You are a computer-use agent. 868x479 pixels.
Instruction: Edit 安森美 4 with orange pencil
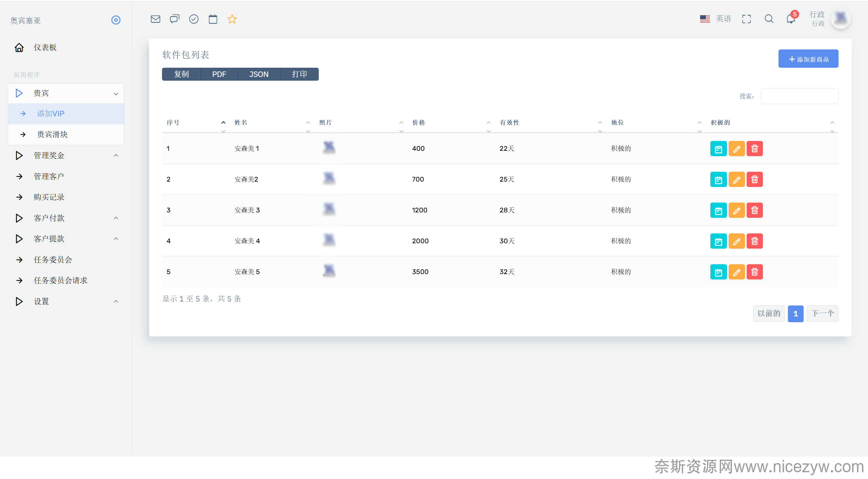736,241
